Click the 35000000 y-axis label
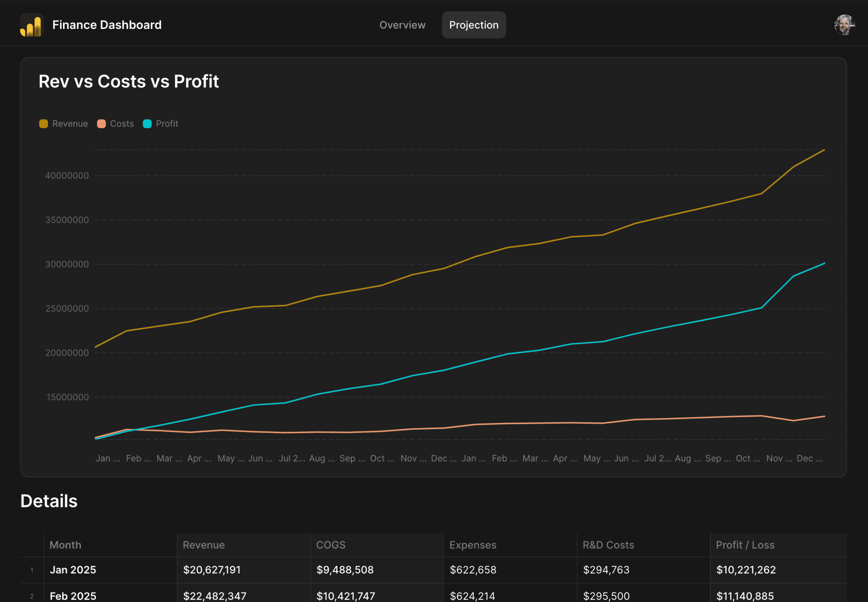The height and width of the screenshot is (602, 868). pos(67,220)
